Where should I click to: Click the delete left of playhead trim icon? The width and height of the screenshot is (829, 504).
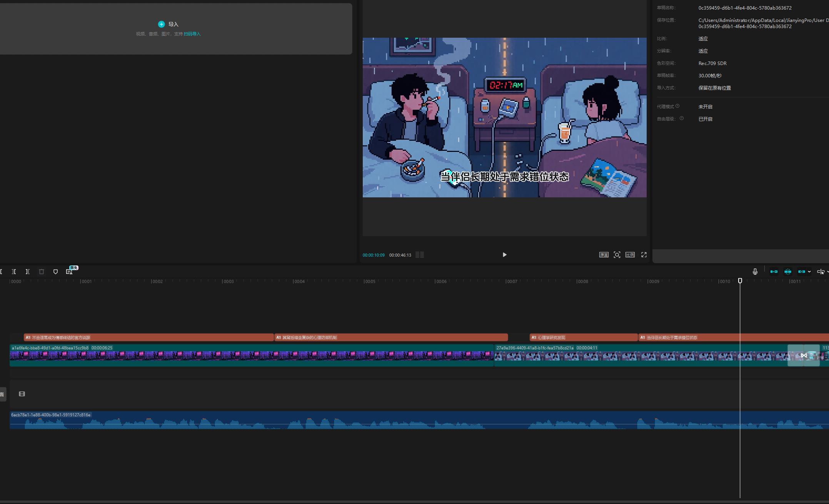click(x=14, y=272)
